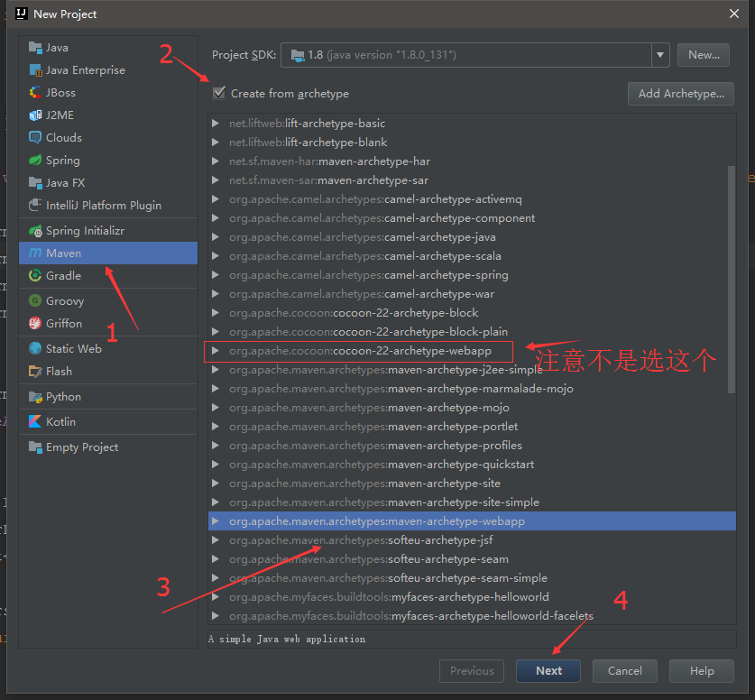
Task: Click the Clouds icon
Action: coord(35,138)
